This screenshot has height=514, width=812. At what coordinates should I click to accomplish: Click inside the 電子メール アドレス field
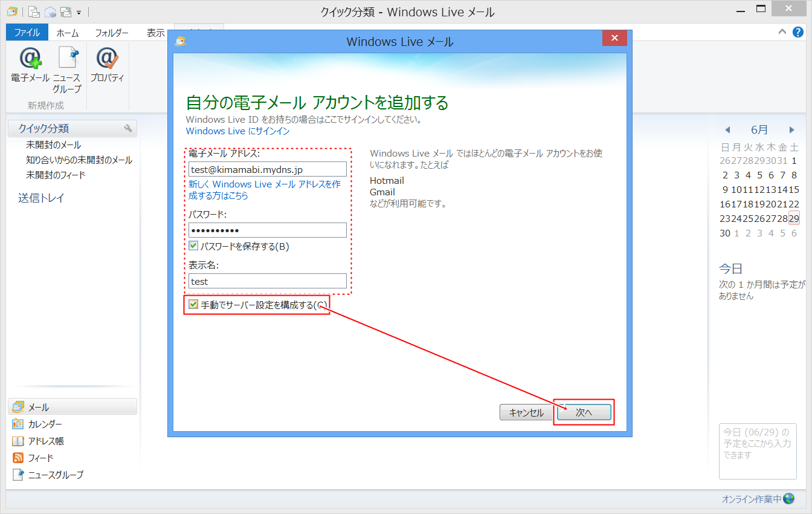coord(267,169)
